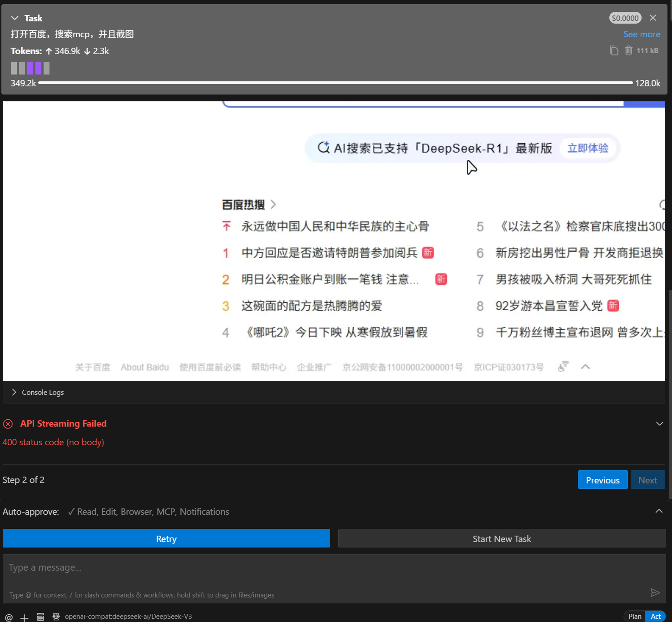
Task: Add context using the @ icon
Action: 9,617
